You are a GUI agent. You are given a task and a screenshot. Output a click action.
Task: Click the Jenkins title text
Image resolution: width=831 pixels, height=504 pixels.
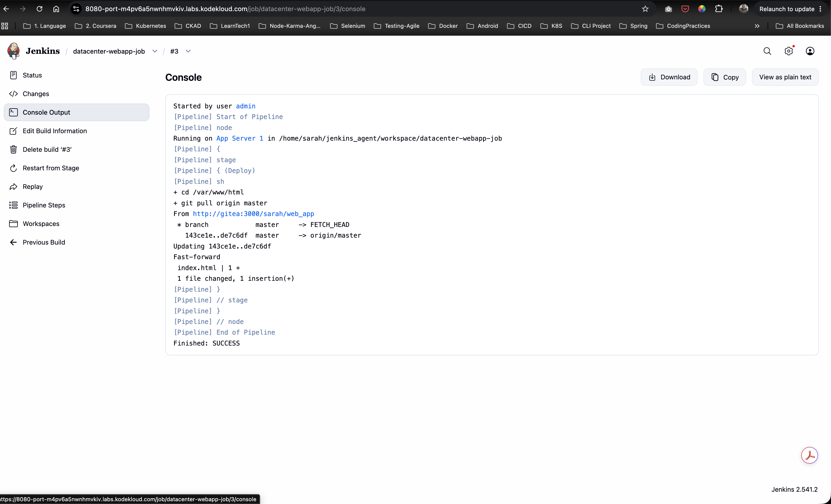pyautogui.click(x=42, y=51)
